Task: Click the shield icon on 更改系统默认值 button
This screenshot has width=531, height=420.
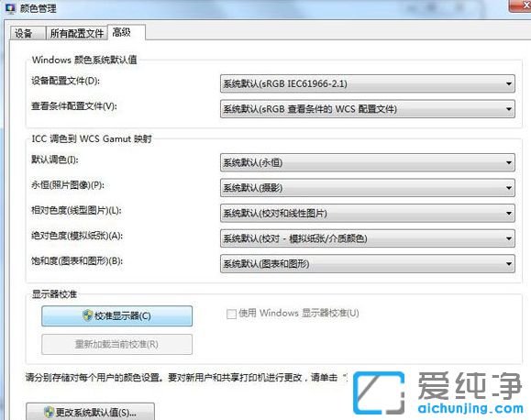Action: coord(50,412)
